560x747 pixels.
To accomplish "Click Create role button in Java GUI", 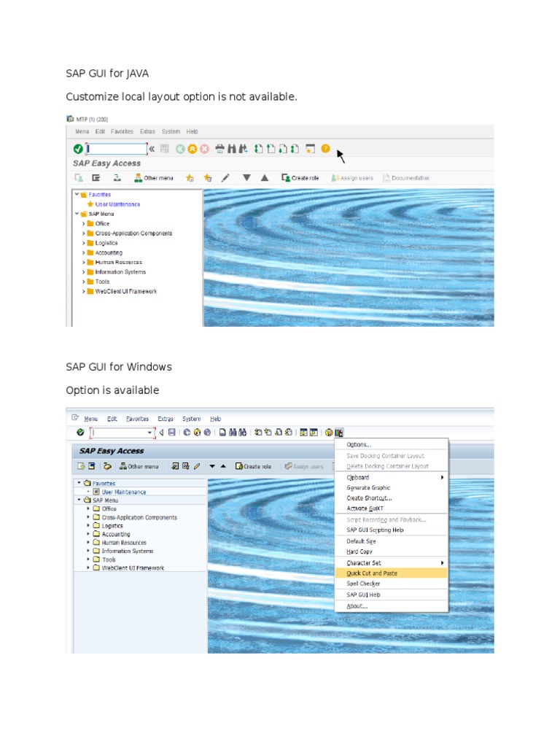I will [300, 178].
